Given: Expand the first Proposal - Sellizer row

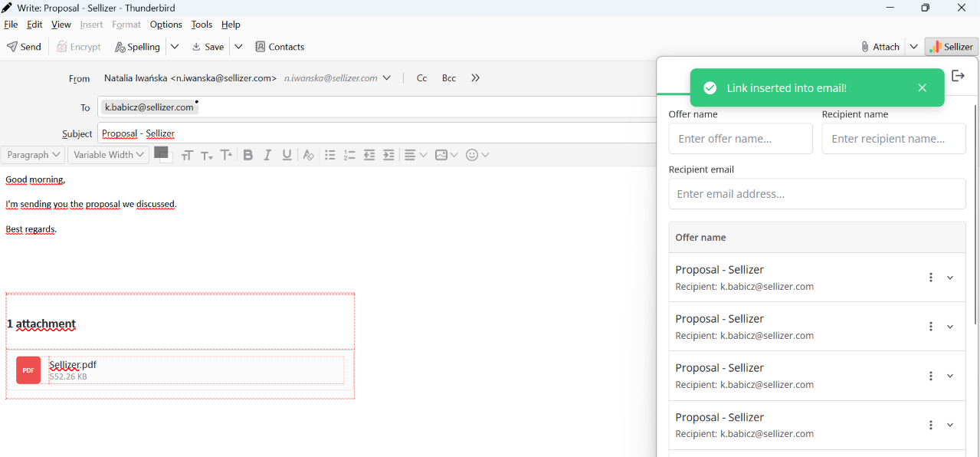Looking at the screenshot, I should point(950,278).
